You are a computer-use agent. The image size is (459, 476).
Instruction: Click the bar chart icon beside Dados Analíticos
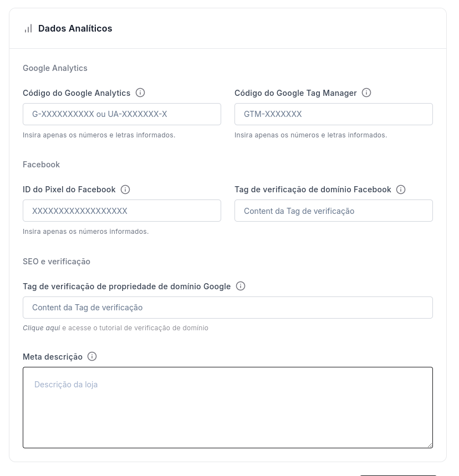28,29
